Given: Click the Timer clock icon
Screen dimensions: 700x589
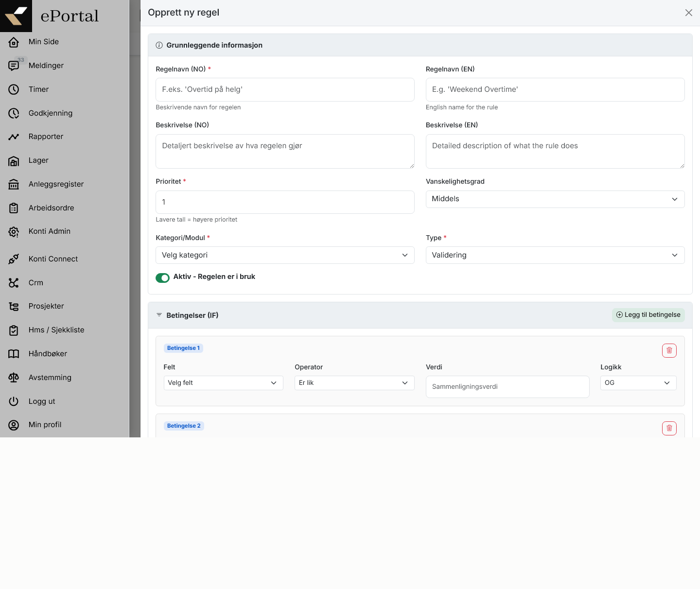Looking at the screenshot, I should [14, 89].
